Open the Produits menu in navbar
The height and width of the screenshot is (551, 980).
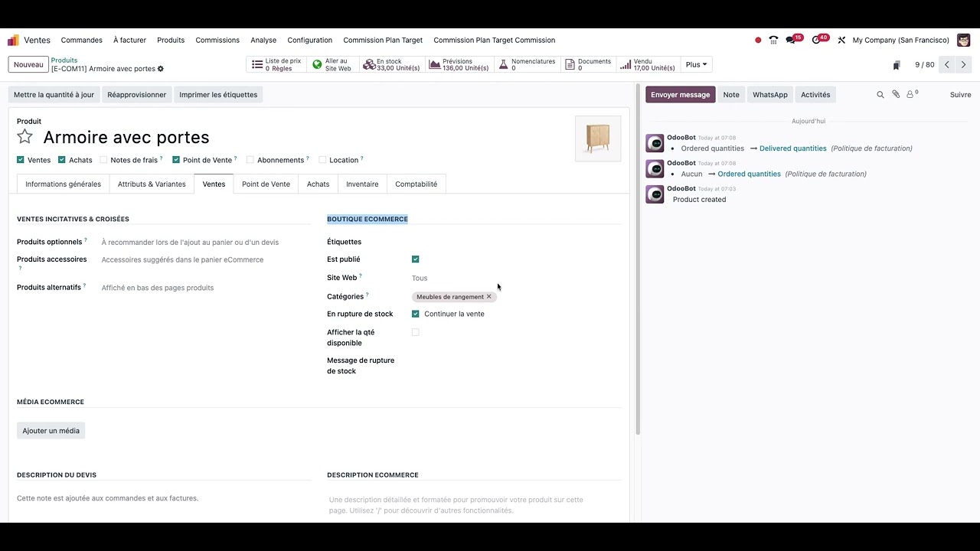point(171,40)
